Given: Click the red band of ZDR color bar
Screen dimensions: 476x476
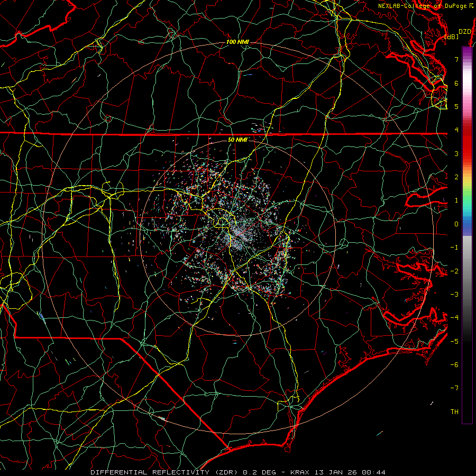Looking at the screenshot, I should (x=467, y=143).
